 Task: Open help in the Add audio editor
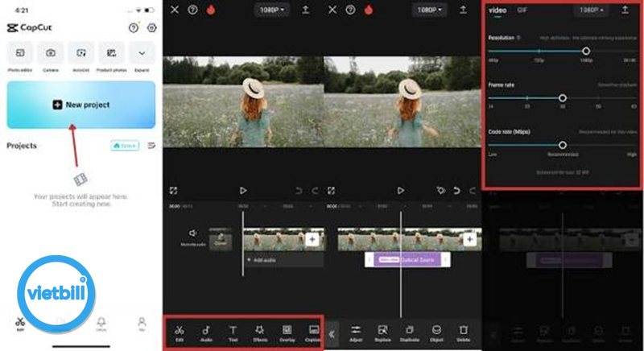192,10
